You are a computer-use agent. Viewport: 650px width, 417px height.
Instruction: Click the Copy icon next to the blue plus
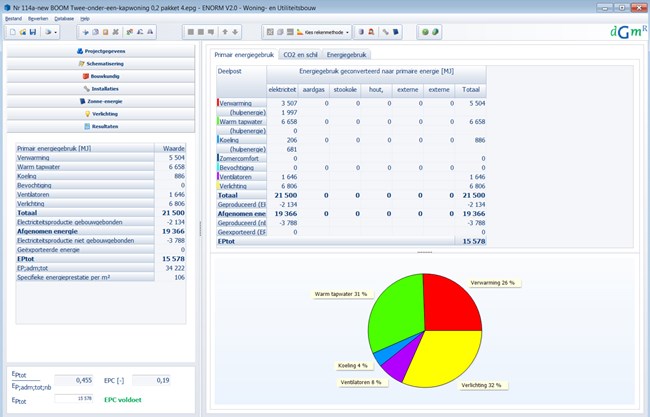pyautogui.click(x=95, y=32)
